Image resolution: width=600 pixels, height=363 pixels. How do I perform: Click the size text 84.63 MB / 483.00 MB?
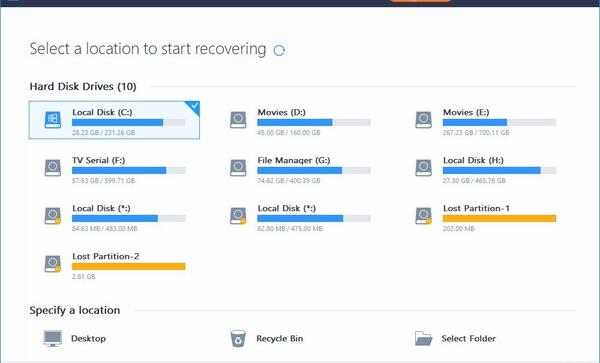pos(104,229)
